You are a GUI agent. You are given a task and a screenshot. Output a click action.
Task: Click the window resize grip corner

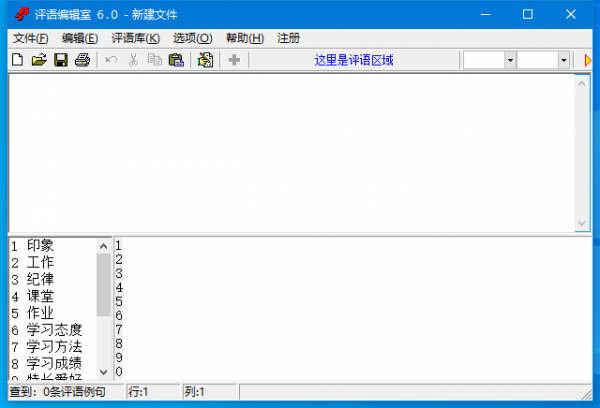[587, 395]
